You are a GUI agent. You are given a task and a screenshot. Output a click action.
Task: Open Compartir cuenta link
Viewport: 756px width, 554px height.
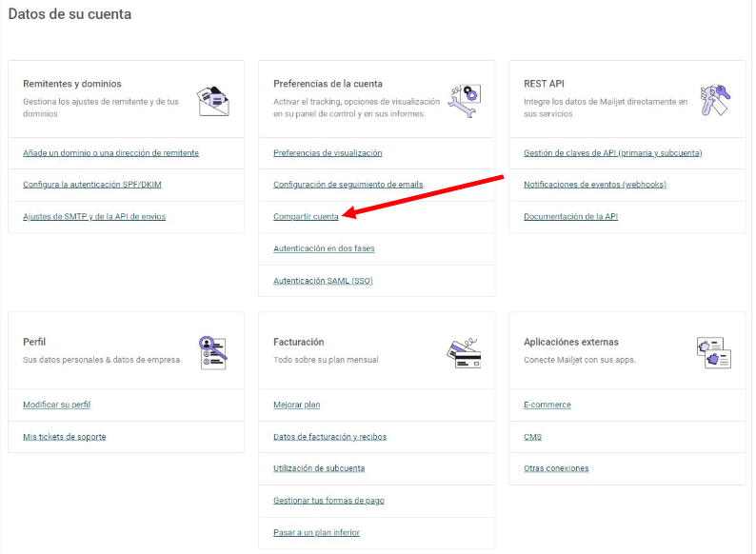tap(306, 216)
